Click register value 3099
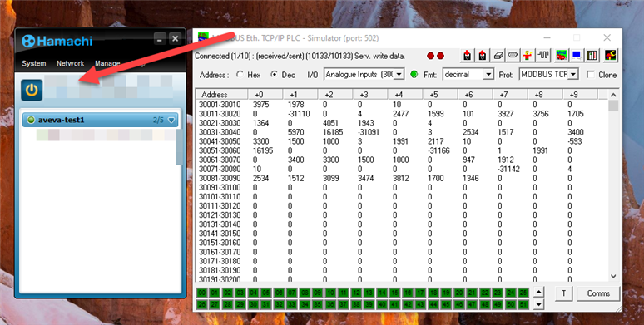 pyautogui.click(x=330, y=178)
